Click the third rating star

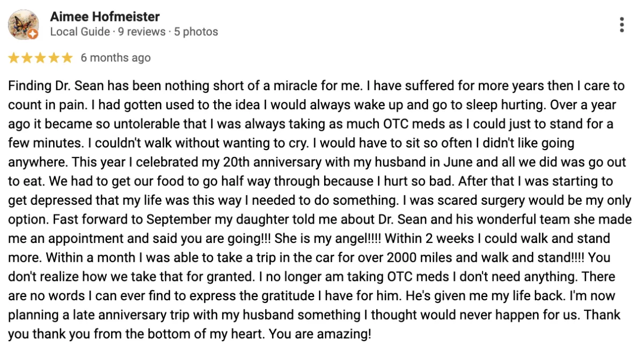40,58
